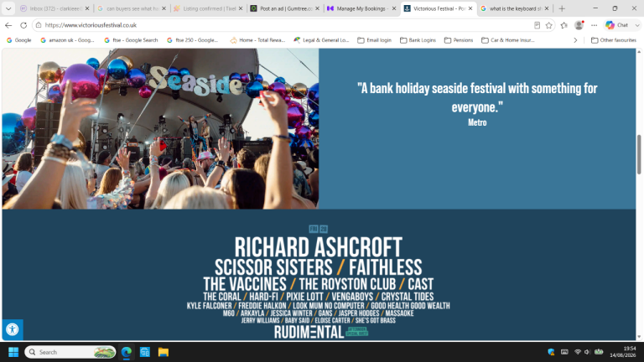This screenshot has height=362, width=644.
Task: Switch to the Manage My Bookings tab
Action: coord(362,8)
